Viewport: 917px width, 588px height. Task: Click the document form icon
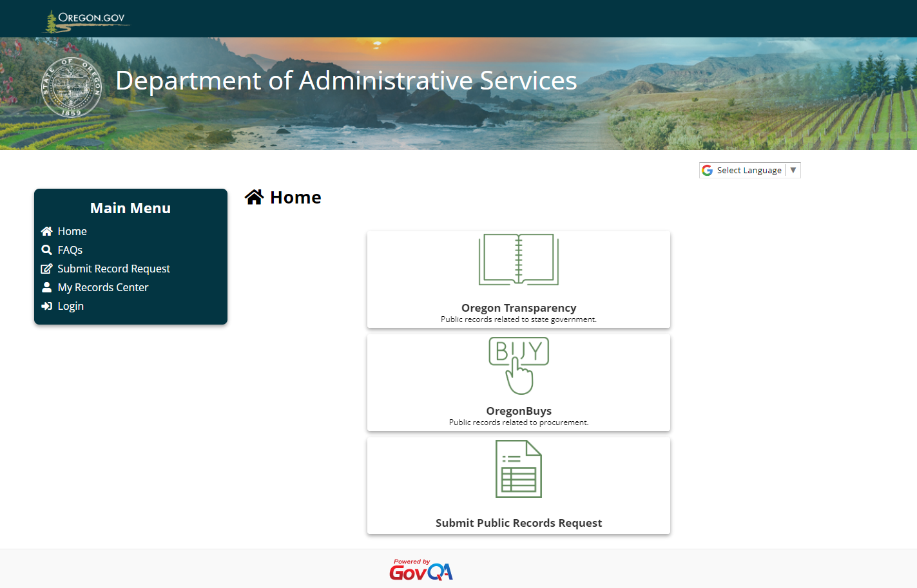click(x=518, y=469)
